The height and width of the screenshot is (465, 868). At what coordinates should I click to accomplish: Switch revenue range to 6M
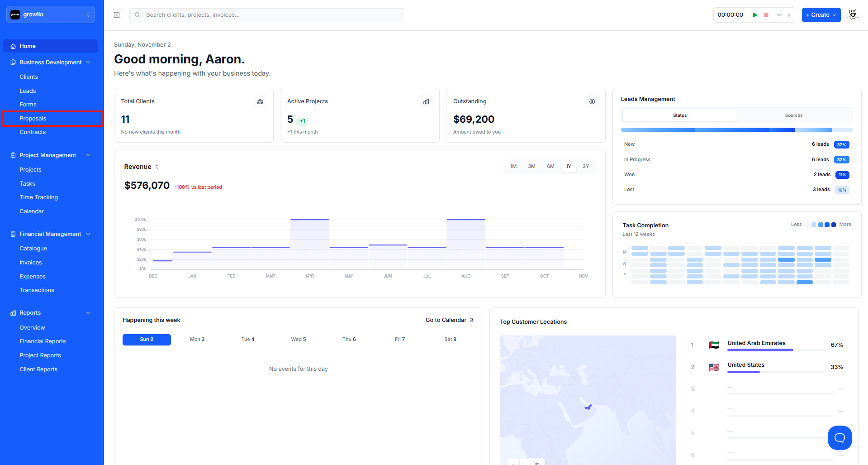click(x=550, y=167)
